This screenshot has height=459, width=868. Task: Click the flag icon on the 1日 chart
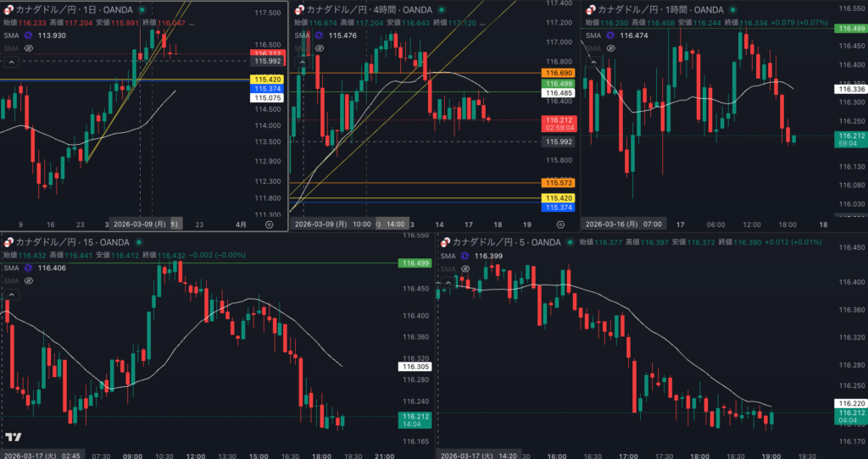click(x=8, y=10)
